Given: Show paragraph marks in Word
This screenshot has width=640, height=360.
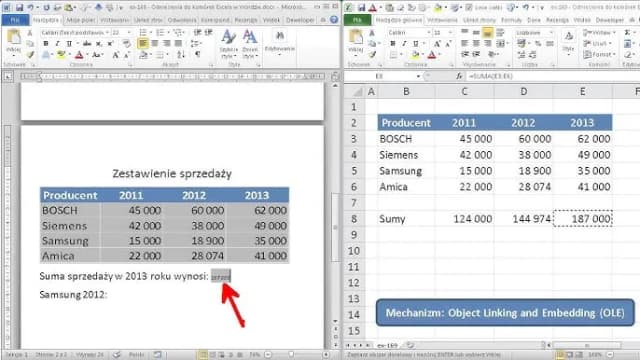Looking at the screenshot, I should point(198,54).
